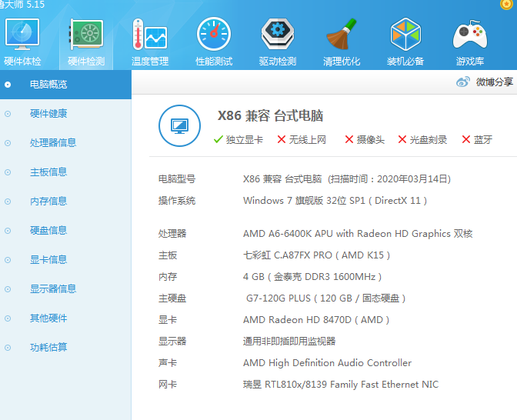Click the 操作系统 label
The image size is (517, 420).
point(177,201)
